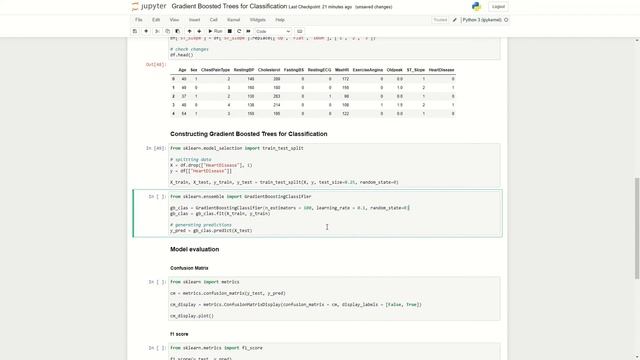640x360 pixels.
Task: Click the ChestPainType column header
Action: (x=216, y=70)
